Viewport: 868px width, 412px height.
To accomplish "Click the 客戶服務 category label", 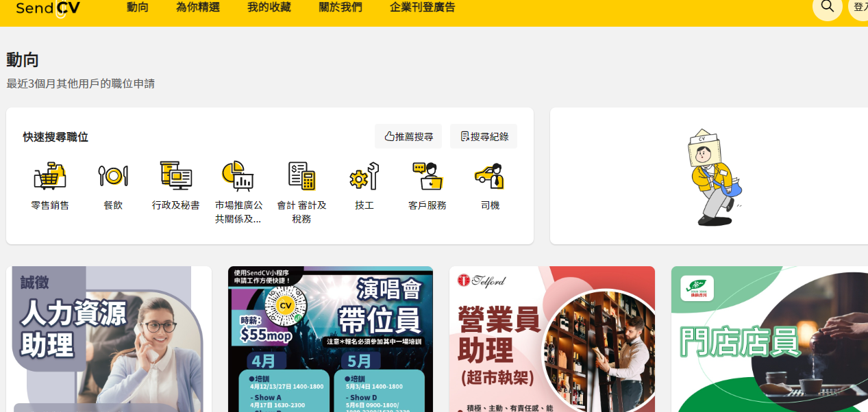I will 427,205.
